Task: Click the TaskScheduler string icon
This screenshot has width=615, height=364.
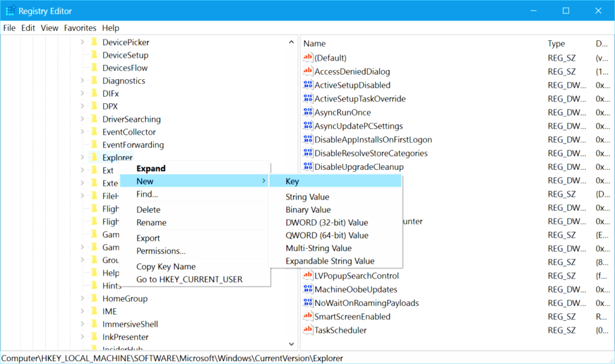Action: (x=308, y=330)
